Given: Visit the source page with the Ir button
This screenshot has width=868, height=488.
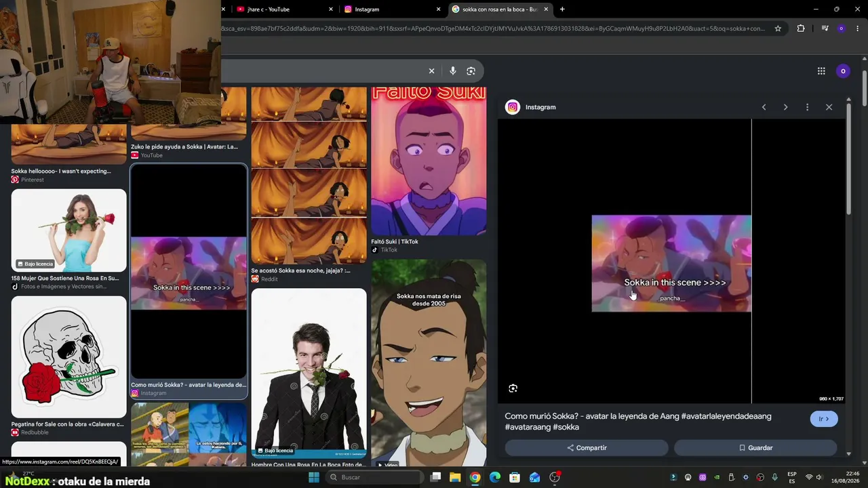Looking at the screenshot, I should [x=824, y=419].
